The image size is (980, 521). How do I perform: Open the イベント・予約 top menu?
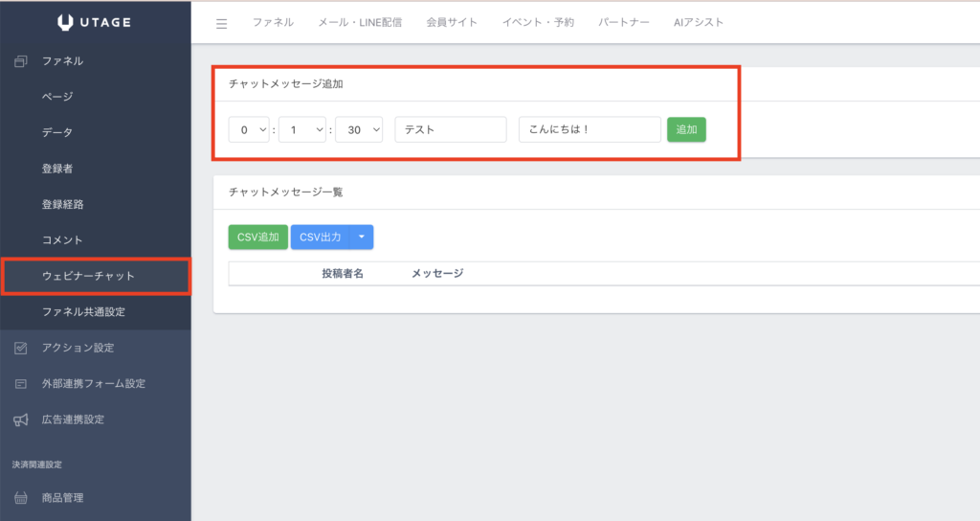coord(538,23)
